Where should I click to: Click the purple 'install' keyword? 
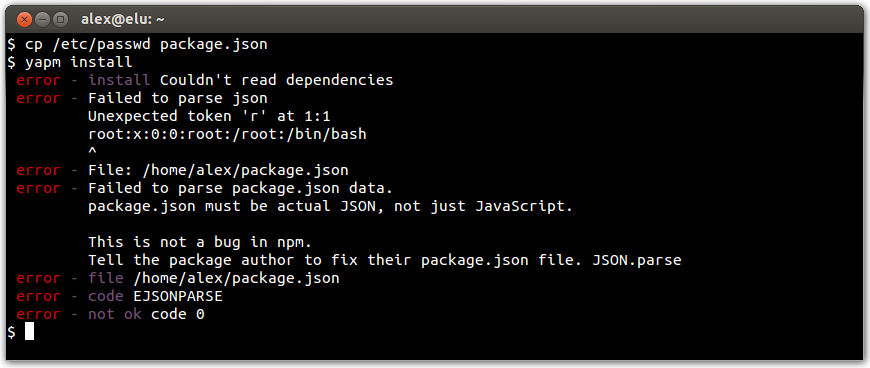pos(119,80)
